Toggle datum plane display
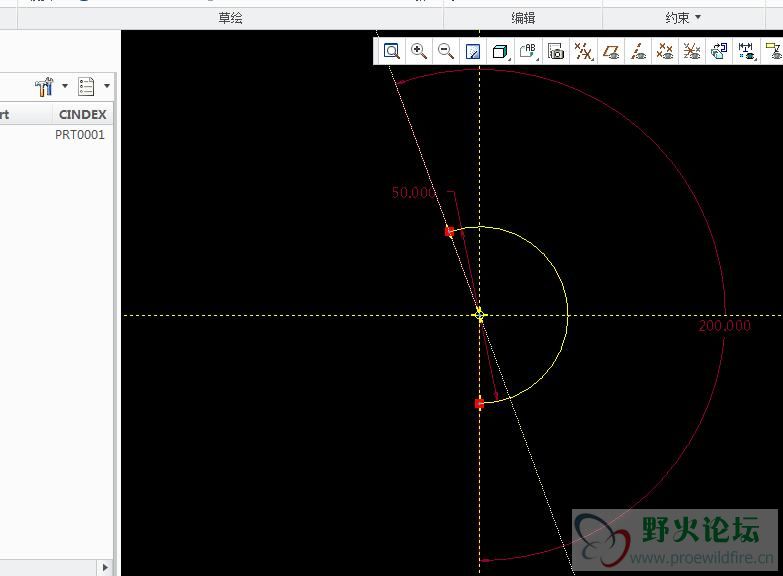The height and width of the screenshot is (576, 783). (611, 51)
